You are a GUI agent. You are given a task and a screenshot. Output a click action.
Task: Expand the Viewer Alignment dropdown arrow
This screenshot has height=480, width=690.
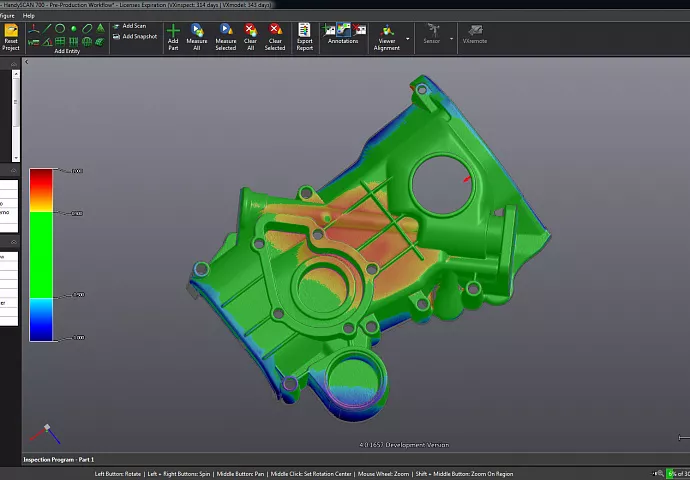click(x=408, y=40)
